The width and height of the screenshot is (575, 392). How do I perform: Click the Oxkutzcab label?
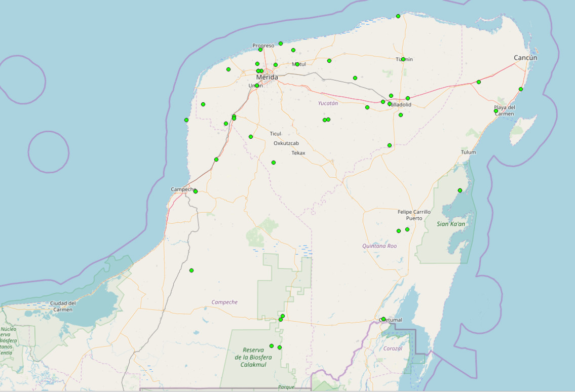[286, 143]
